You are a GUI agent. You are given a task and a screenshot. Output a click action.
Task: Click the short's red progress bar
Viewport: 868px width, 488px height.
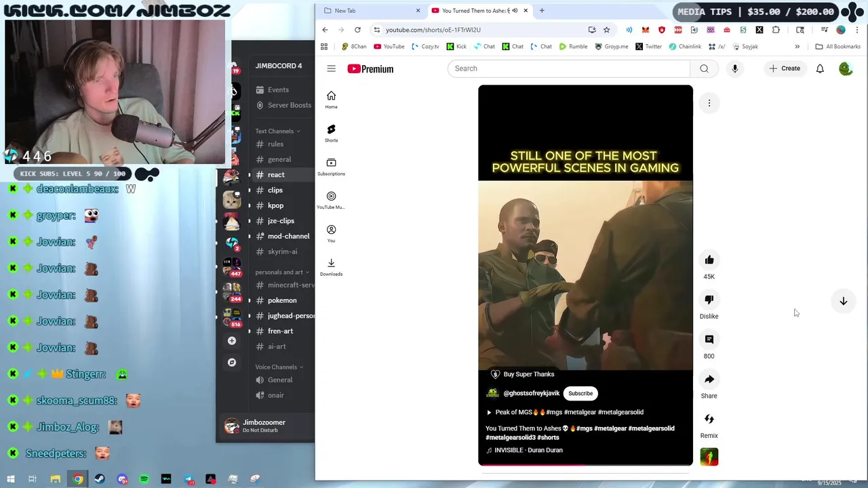point(585,465)
